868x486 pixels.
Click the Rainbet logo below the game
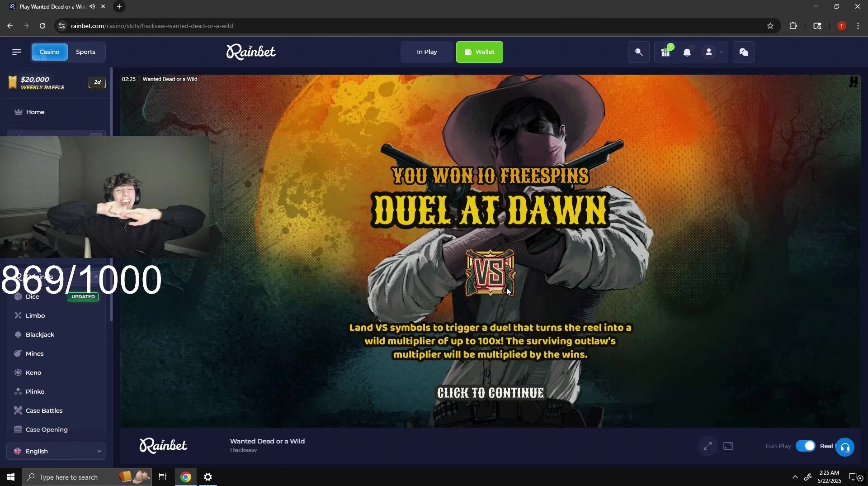coord(163,446)
